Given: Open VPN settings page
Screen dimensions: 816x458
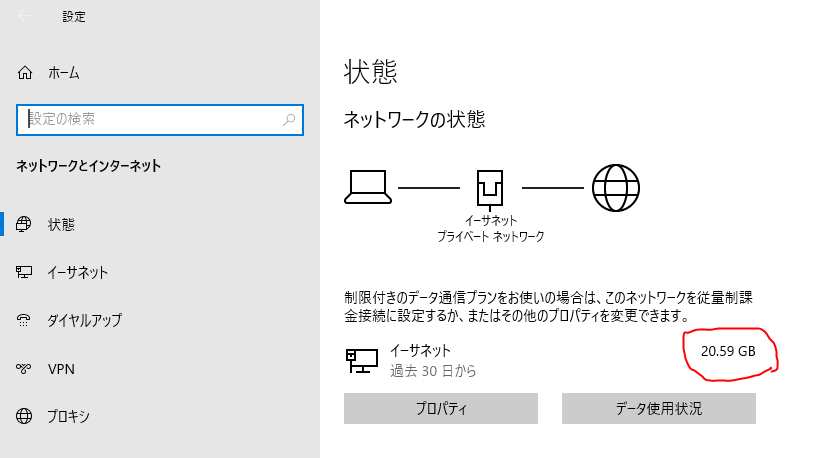Looking at the screenshot, I should 61,369.
